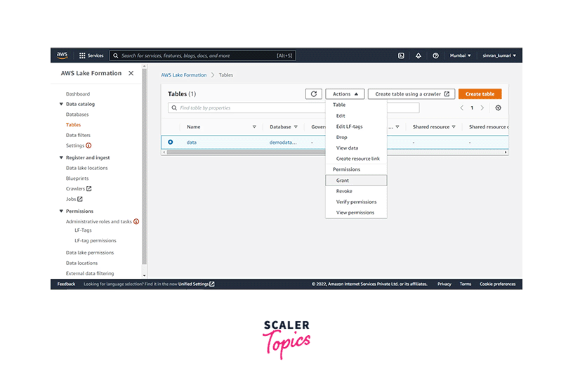Click the orange Create table button
Screen dimensions: 573x392
(480, 94)
